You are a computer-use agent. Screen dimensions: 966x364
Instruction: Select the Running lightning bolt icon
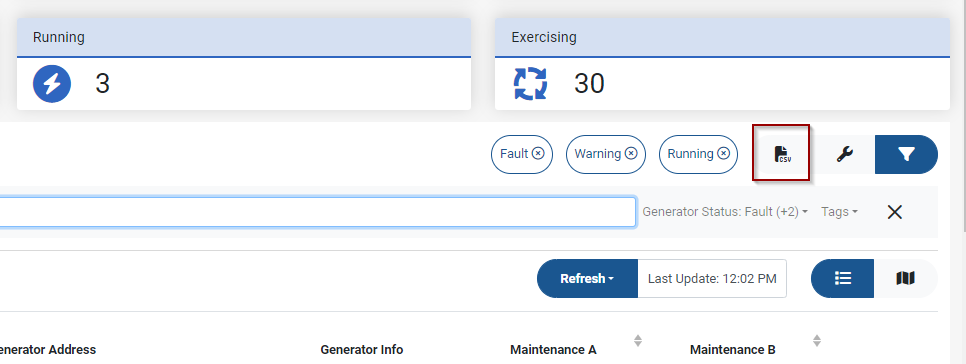click(52, 84)
